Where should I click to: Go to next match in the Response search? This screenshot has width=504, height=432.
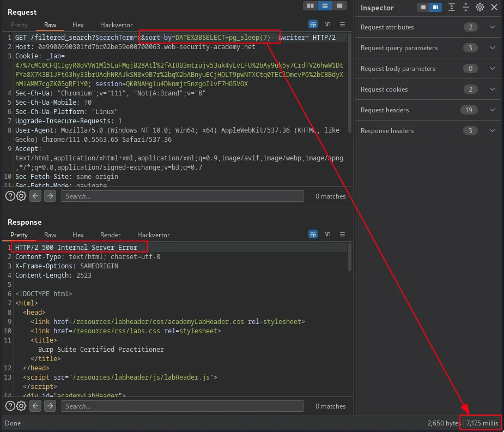[50, 406]
